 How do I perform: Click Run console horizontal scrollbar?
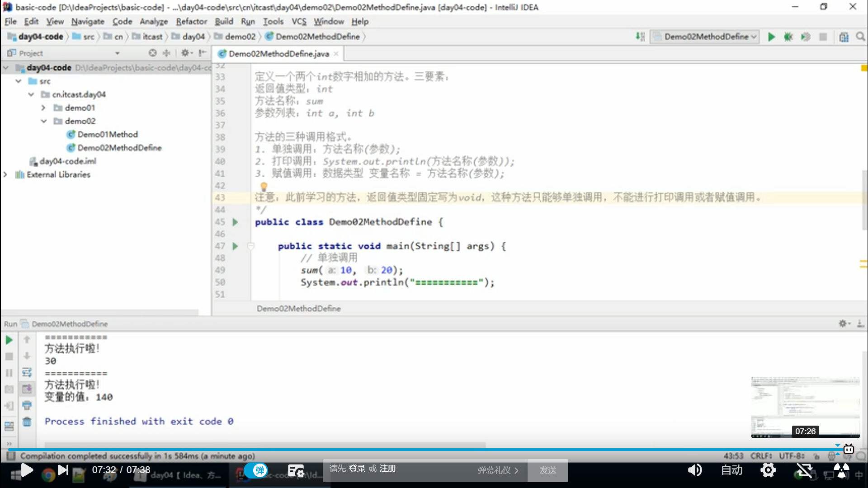coord(265,445)
